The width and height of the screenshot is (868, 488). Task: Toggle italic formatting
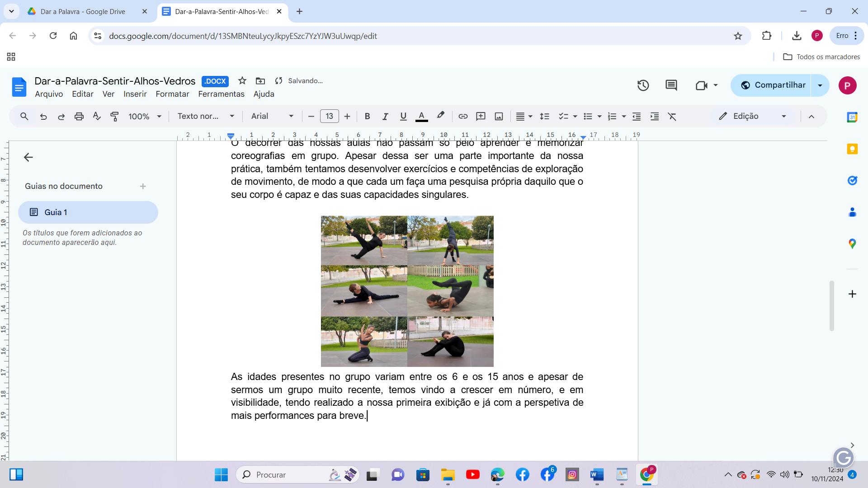click(385, 117)
